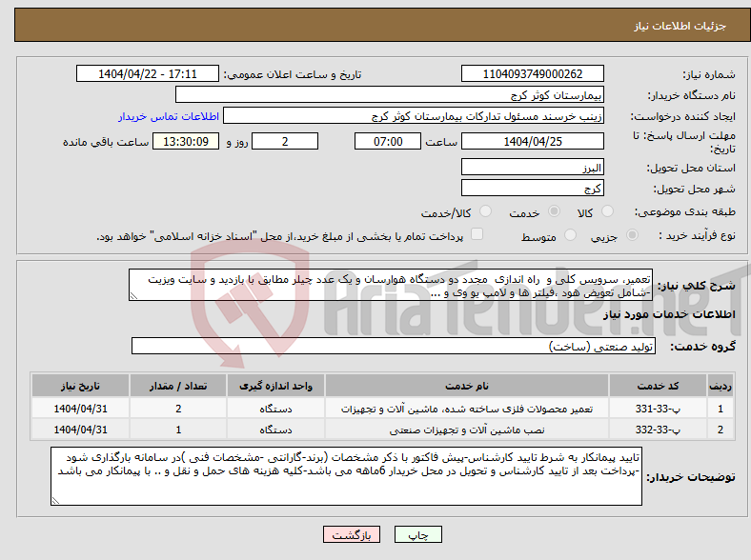
Task: Click the کد خدمت column header
Action: [659, 386]
